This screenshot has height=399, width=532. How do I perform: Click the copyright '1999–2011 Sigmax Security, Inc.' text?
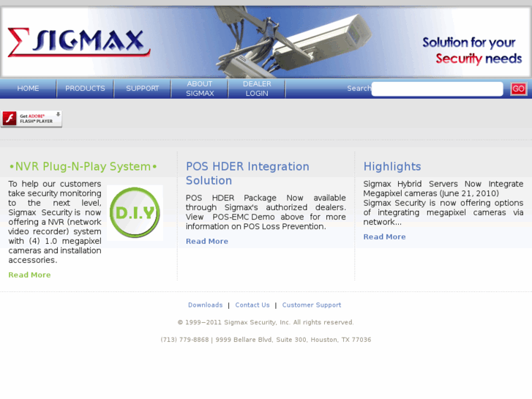pyautogui.click(x=266, y=322)
